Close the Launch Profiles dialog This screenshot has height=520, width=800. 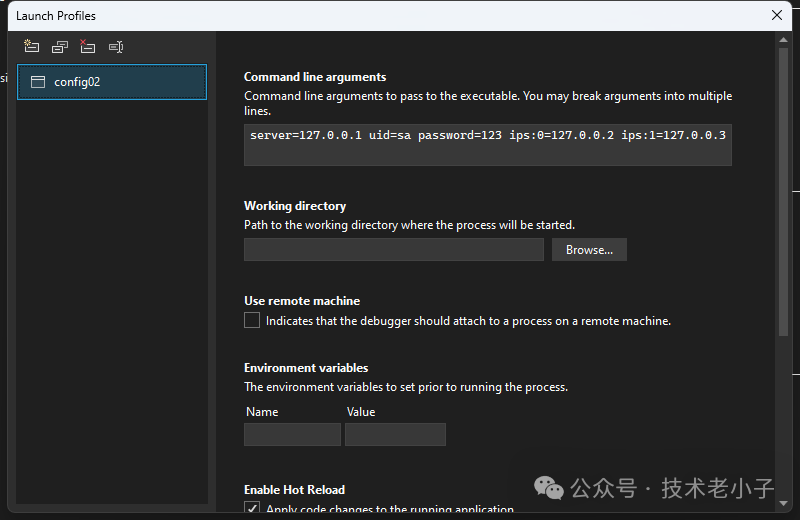coord(777,15)
